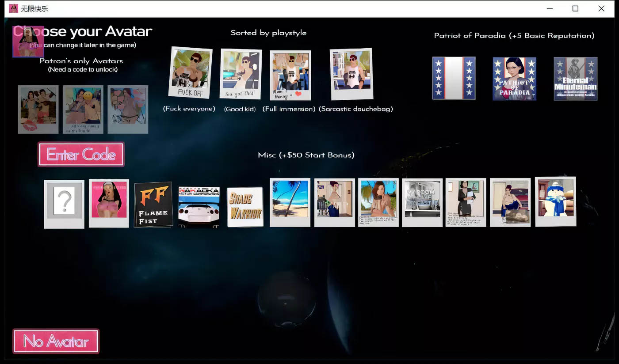Pick the Eternal Minuteman avatar
The height and width of the screenshot is (364, 619).
pos(575,79)
